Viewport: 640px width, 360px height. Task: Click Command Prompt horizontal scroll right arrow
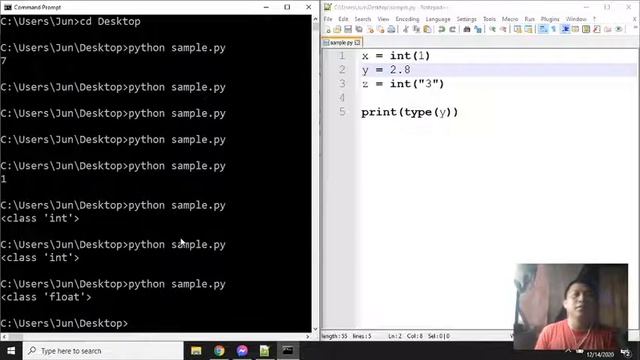(x=308, y=337)
